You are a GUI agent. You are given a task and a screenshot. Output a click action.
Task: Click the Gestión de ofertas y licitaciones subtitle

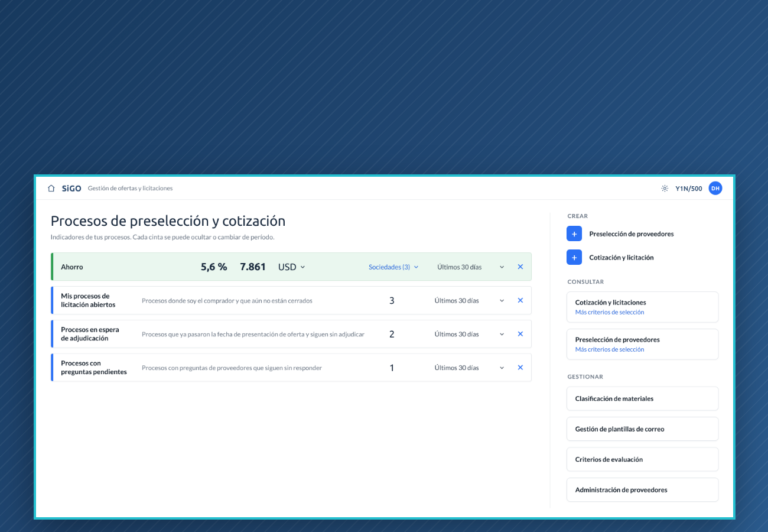[130, 189]
